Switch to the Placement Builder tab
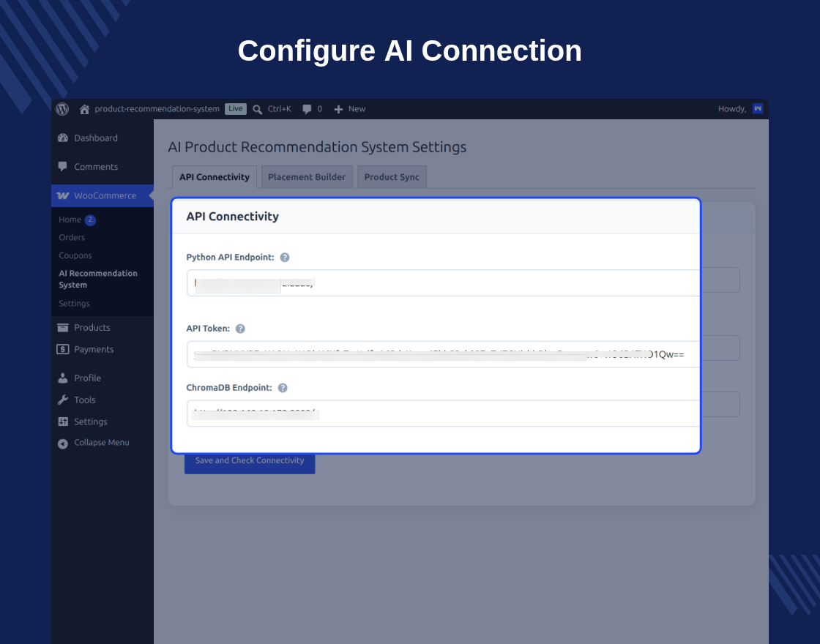820x644 pixels. coord(307,176)
